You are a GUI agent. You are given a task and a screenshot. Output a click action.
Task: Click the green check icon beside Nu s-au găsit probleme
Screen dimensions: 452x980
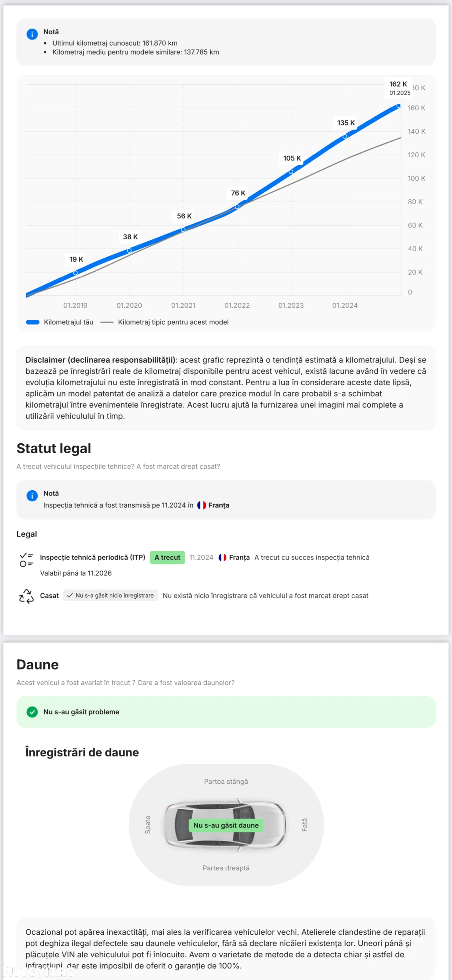[32, 712]
